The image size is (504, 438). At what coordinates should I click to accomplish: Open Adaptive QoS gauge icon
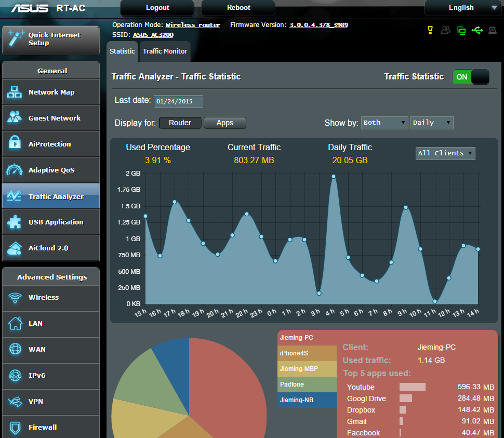[x=15, y=170]
